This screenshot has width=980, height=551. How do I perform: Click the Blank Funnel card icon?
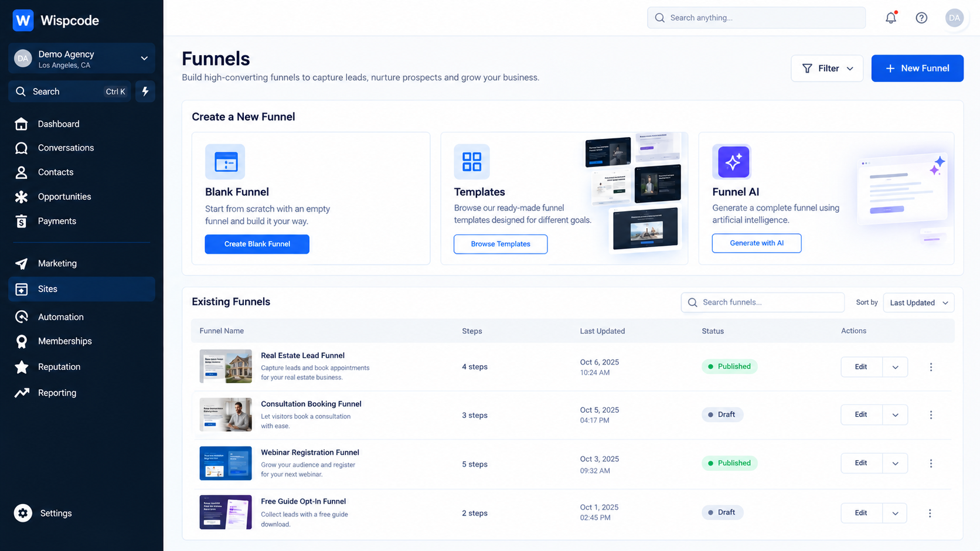tap(225, 162)
